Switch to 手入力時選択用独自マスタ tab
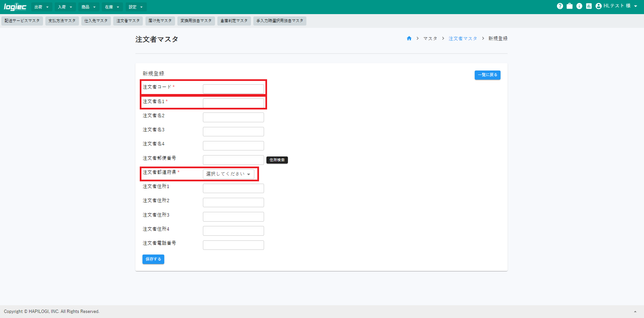 [280, 21]
